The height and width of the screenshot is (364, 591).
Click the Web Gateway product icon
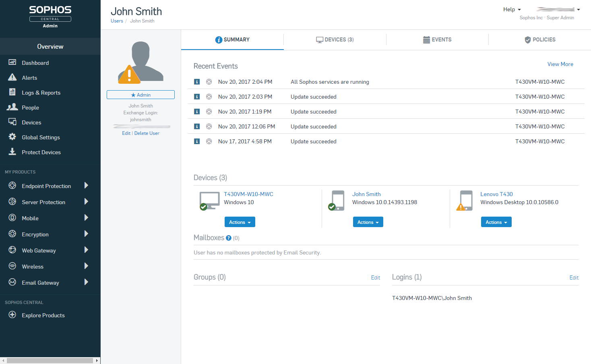[12, 250]
